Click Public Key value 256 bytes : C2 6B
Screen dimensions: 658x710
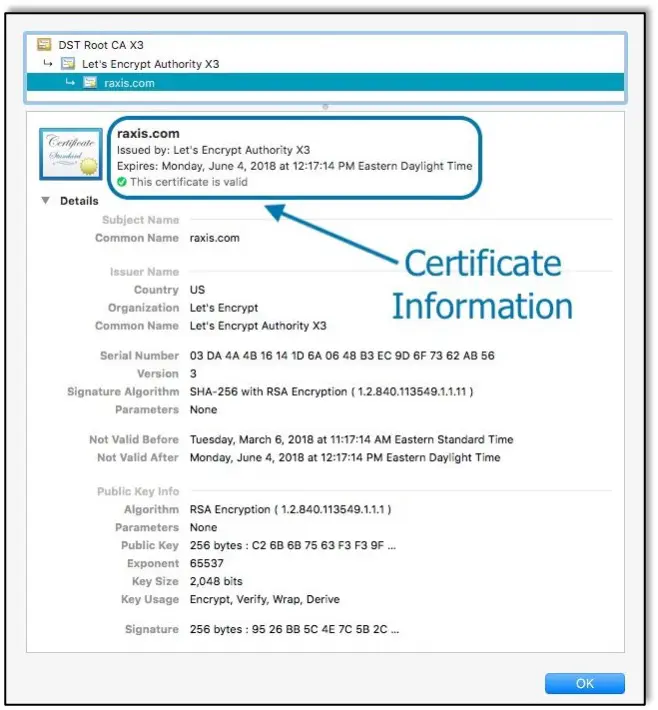pyautogui.click(x=293, y=546)
